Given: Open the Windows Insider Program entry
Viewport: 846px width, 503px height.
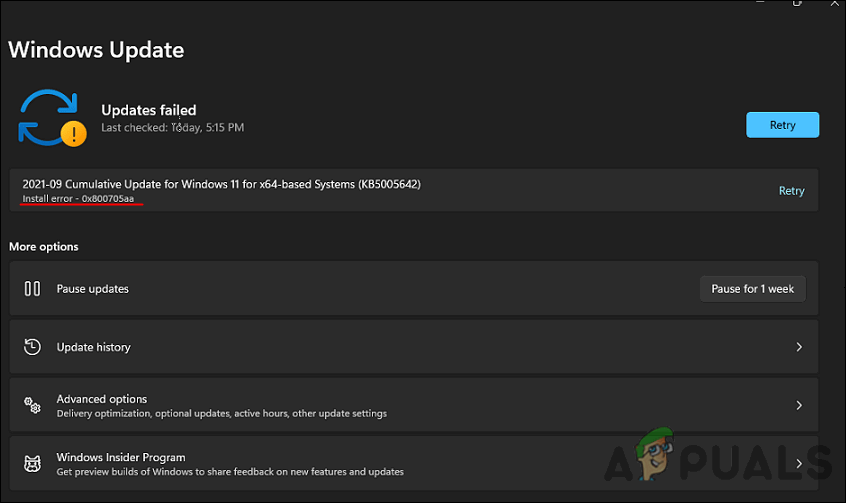Looking at the screenshot, I should pos(121,457).
